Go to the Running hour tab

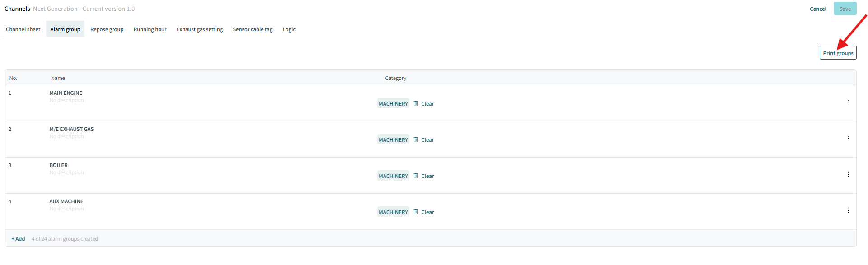pos(150,29)
